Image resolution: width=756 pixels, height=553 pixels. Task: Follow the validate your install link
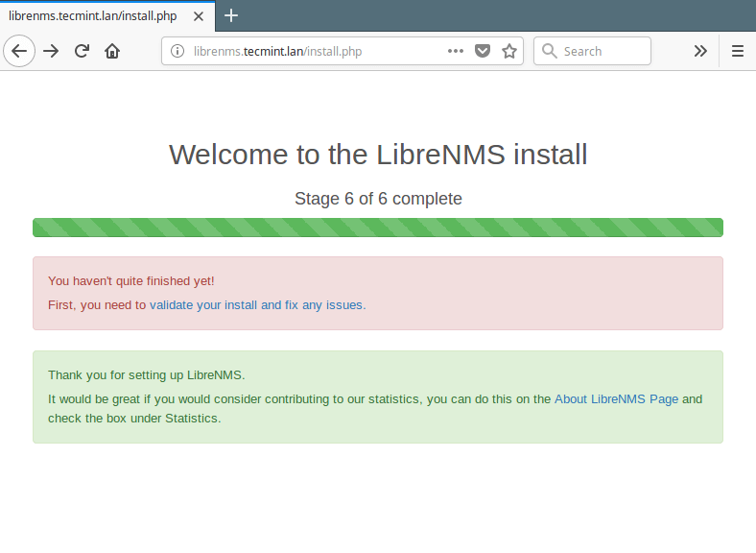click(257, 305)
